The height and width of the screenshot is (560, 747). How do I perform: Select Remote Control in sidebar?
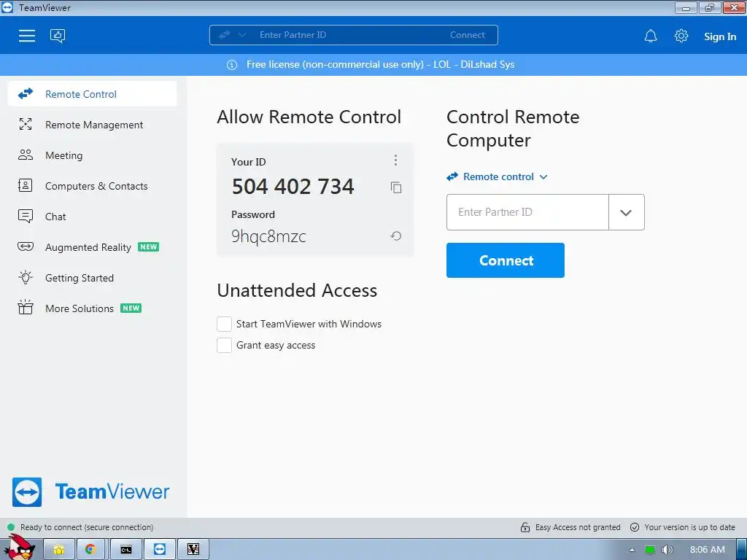coord(93,94)
